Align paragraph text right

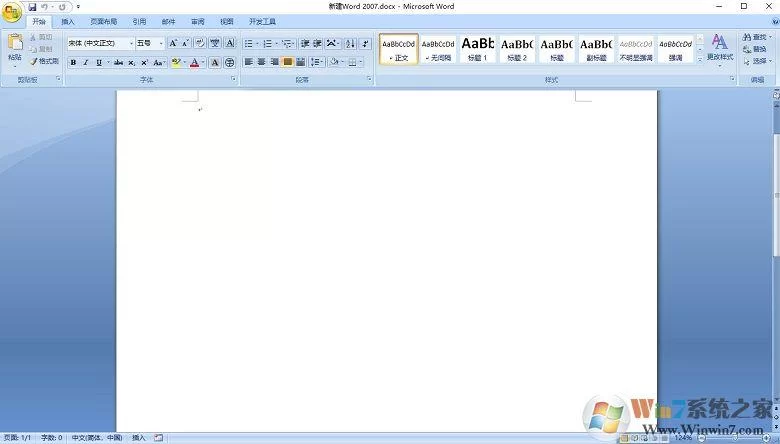tap(274, 62)
